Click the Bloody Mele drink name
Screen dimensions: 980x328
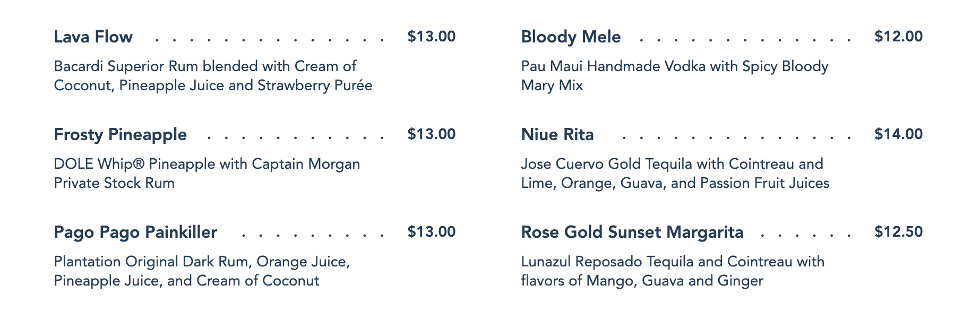click(571, 37)
